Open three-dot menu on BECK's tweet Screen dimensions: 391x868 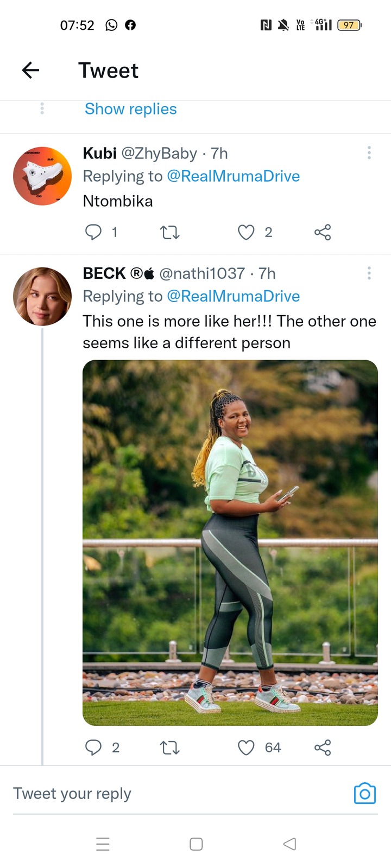point(369,273)
